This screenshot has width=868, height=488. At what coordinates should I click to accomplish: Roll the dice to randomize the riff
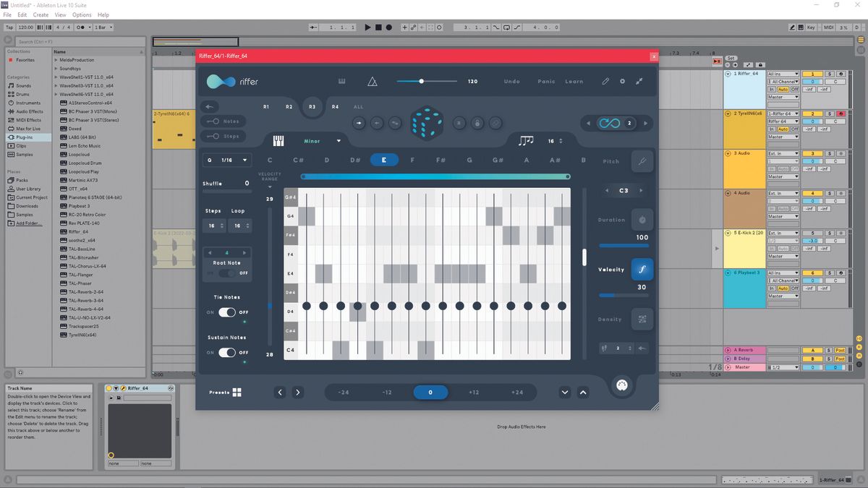pyautogui.click(x=427, y=123)
